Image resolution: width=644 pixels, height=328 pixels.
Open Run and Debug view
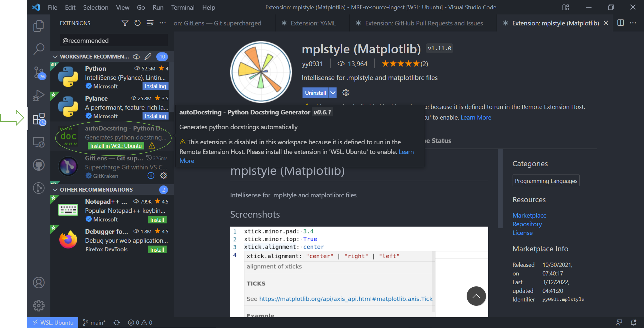tap(39, 95)
